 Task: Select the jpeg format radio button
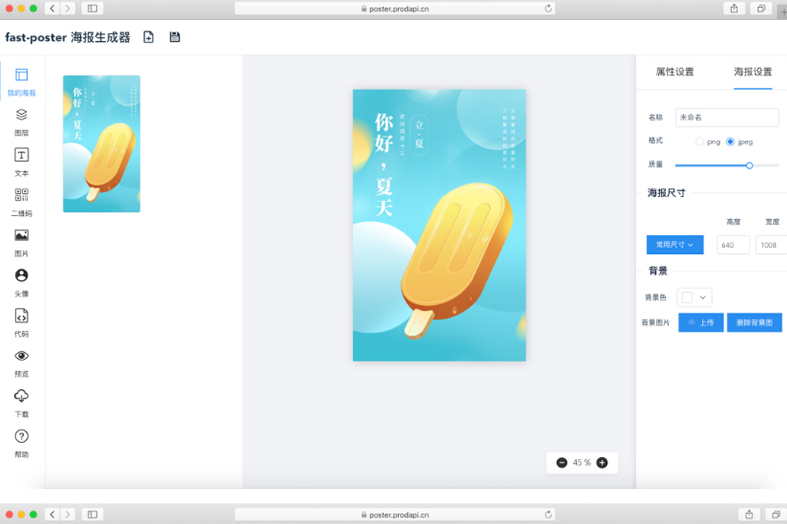[731, 142]
